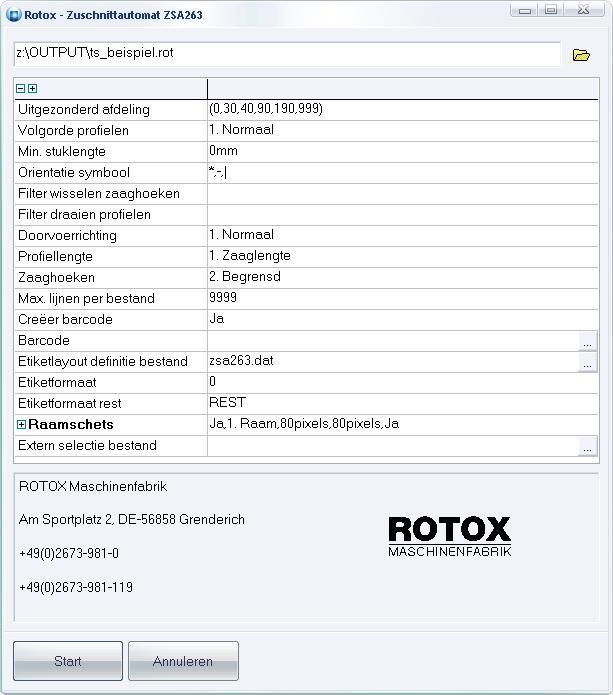Select the 'Etiketformaat rest' label
Viewport: 613px width, 695px height.
(70, 403)
